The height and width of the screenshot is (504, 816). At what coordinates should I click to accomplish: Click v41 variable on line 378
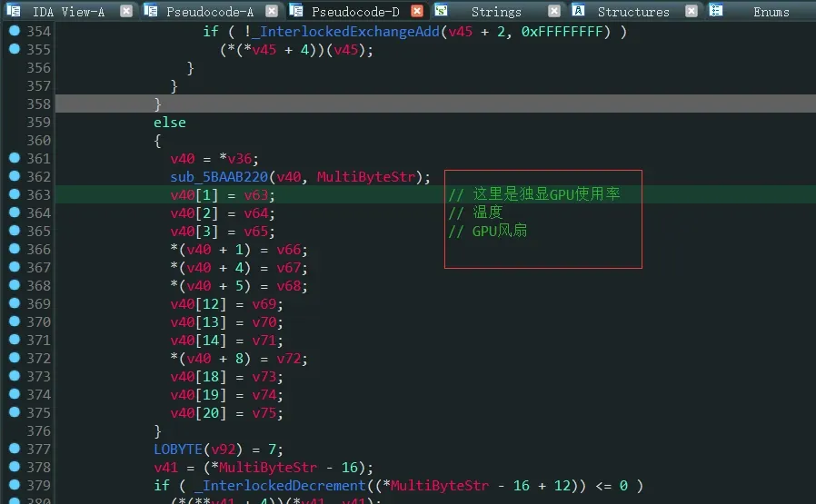click(165, 468)
